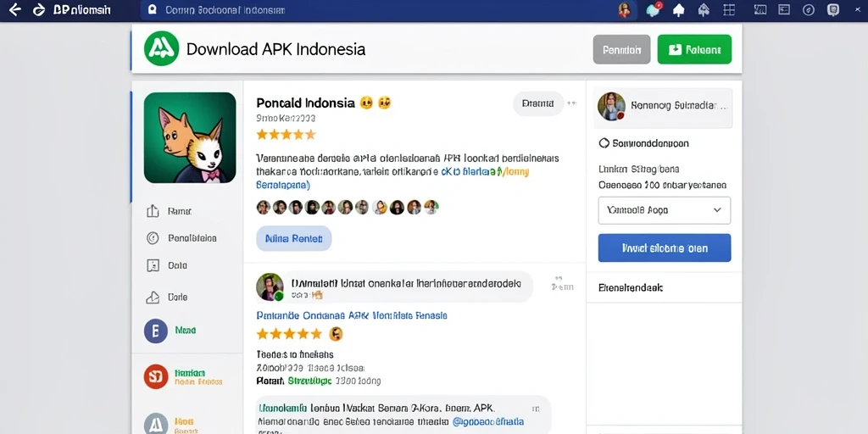Open the fox and cat app thumbnail
Image resolution: width=868 pixels, height=434 pixels.
pyautogui.click(x=190, y=138)
